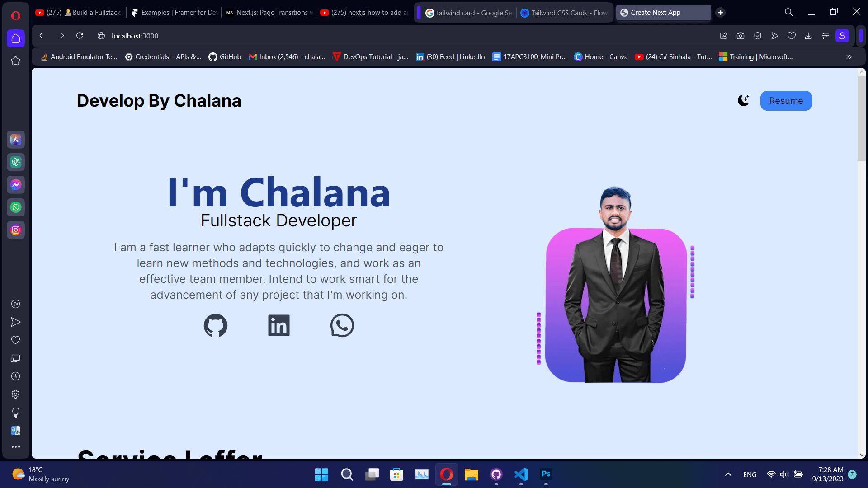Open the Opera sidebar Messenger icon
Viewport: 868px width, 488px height.
coord(16,185)
